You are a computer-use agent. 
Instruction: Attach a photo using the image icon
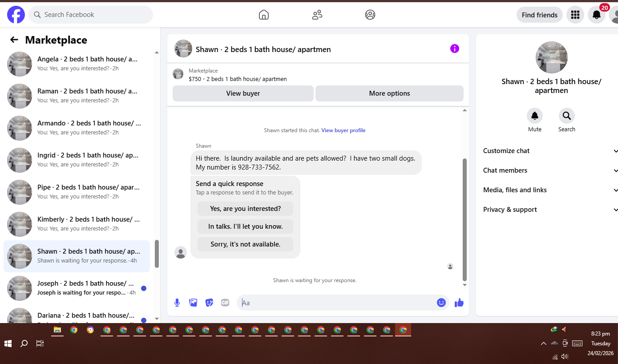pyautogui.click(x=193, y=303)
